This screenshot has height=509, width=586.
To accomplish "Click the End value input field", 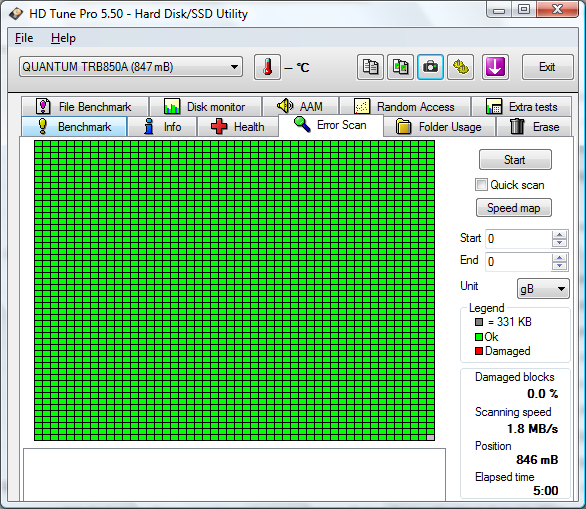I will [x=519, y=262].
